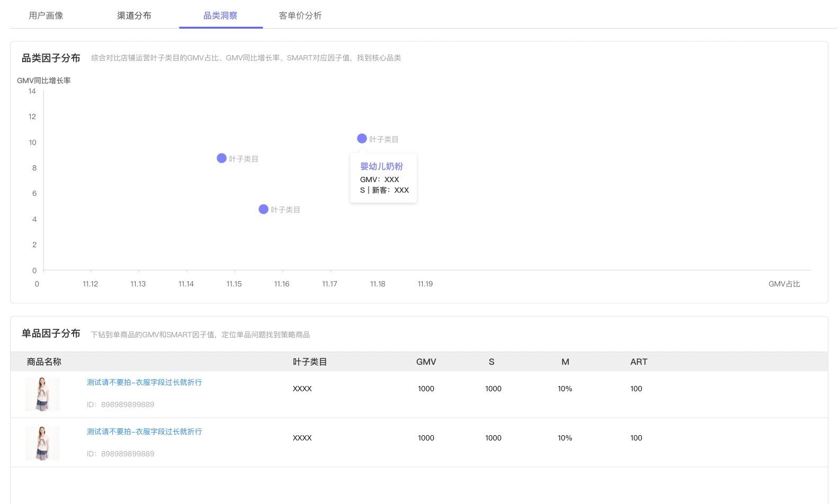840x504 pixels.
Task: Click the second row XXXX category cell
Action: [302, 438]
